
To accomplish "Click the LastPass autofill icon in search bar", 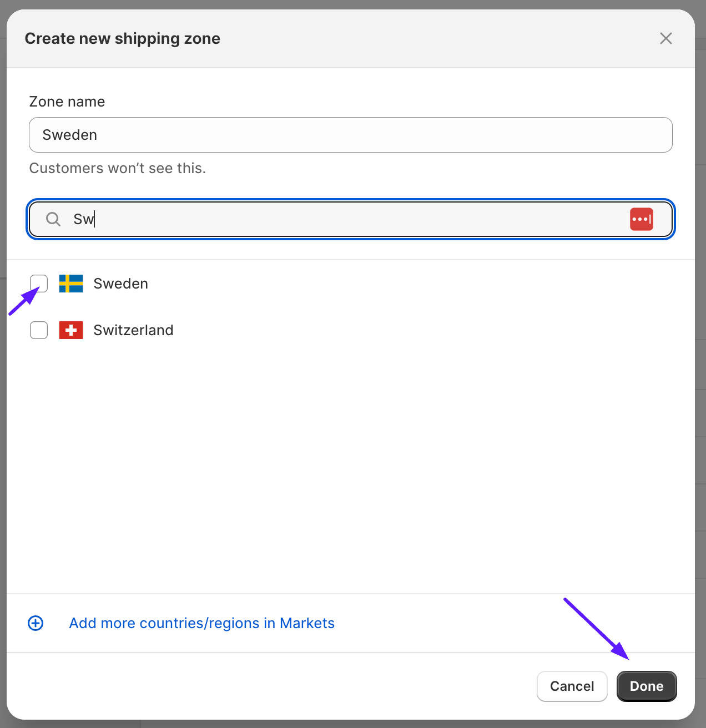I will point(642,219).
